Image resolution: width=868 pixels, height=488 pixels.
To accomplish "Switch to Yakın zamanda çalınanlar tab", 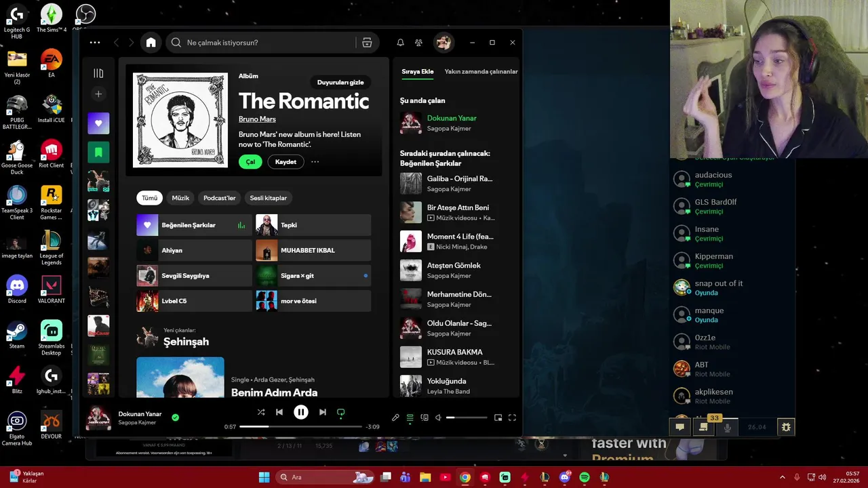I will pyautogui.click(x=481, y=71).
